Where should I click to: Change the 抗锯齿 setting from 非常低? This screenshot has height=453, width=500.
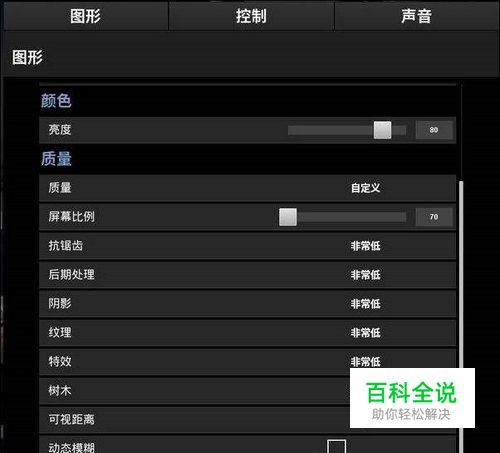pos(365,246)
